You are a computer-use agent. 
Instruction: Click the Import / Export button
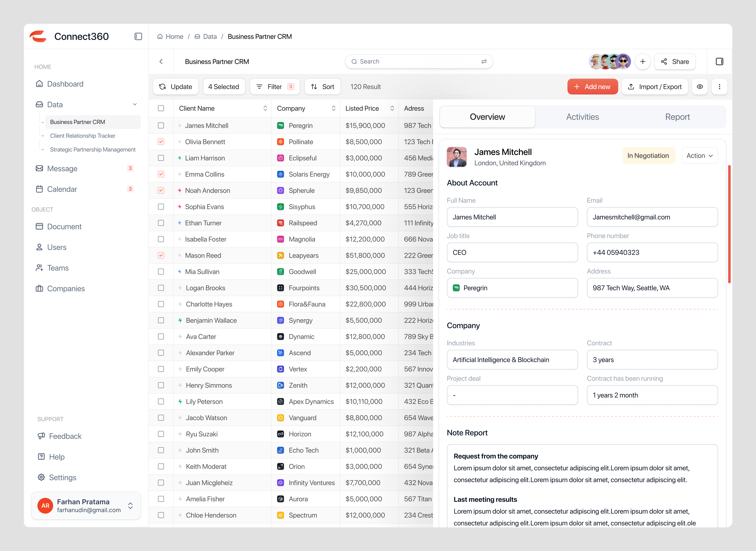(655, 87)
